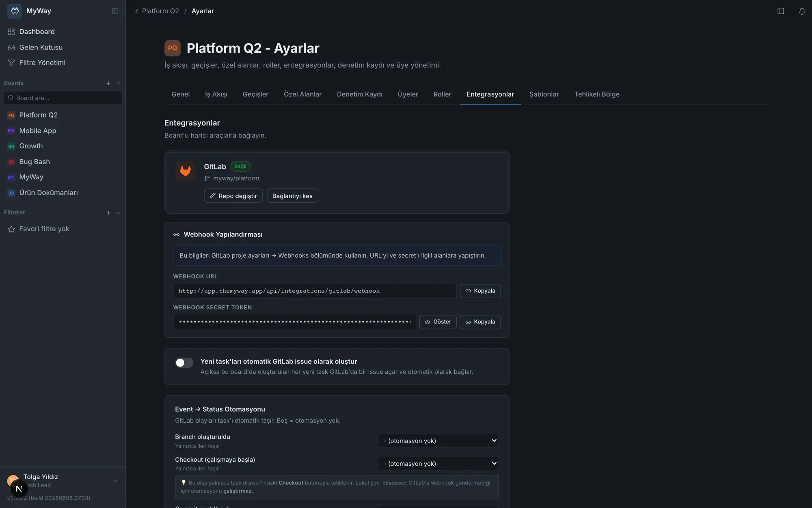The width and height of the screenshot is (812, 508).
Task: Click the Favori filtre yok star icon
Action: (11, 229)
